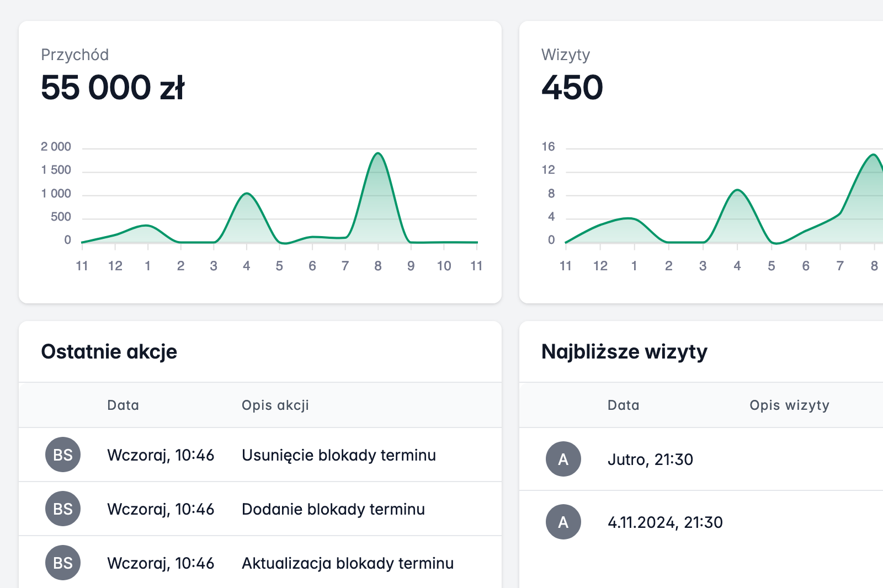Click Data column header in Ostatnie akcje table
Image resolution: width=883 pixels, height=588 pixels.
[x=123, y=405]
